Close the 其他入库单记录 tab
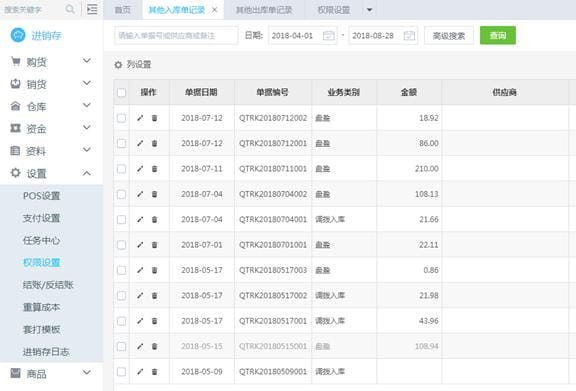Screen dimensions: 576x391 215,10
